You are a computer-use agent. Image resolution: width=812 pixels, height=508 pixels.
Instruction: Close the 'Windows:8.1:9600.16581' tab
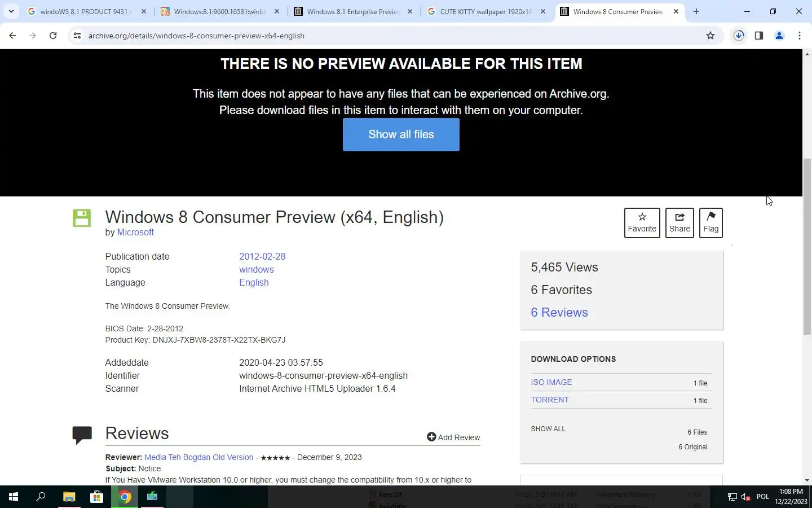click(277, 11)
